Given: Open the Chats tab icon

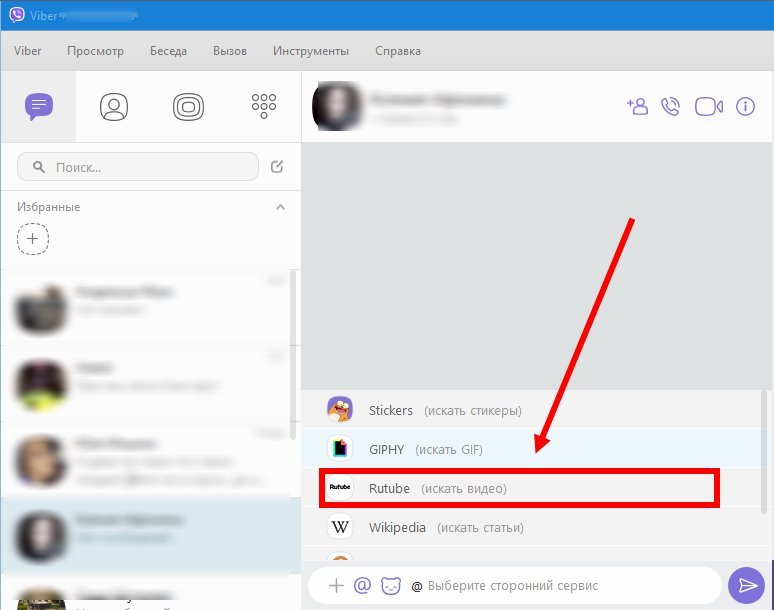Looking at the screenshot, I should [x=39, y=105].
